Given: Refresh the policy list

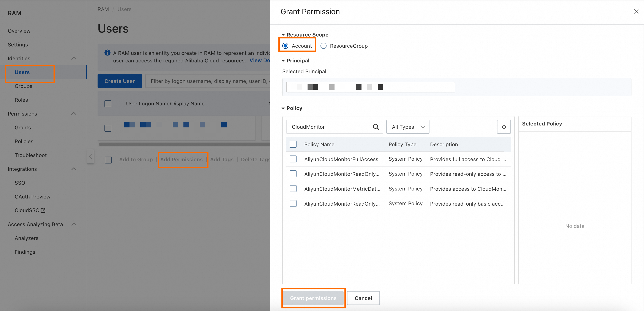Looking at the screenshot, I should click(504, 127).
